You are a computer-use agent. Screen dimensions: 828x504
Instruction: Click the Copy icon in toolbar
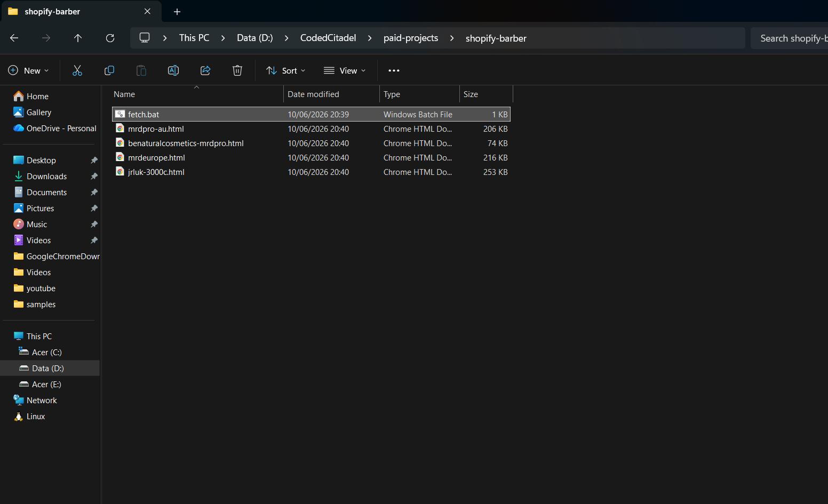(109, 70)
